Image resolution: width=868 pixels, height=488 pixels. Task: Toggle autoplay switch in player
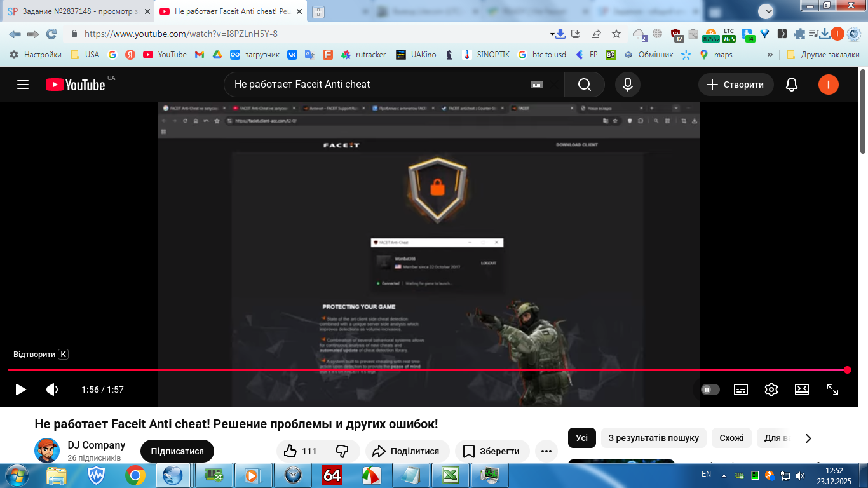tap(710, 390)
